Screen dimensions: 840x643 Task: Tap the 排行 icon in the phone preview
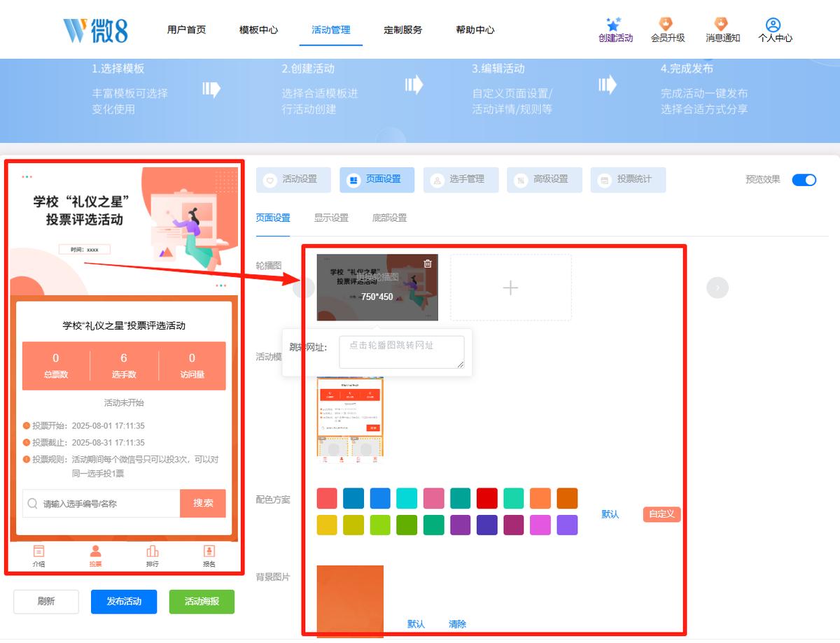[152, 551]
